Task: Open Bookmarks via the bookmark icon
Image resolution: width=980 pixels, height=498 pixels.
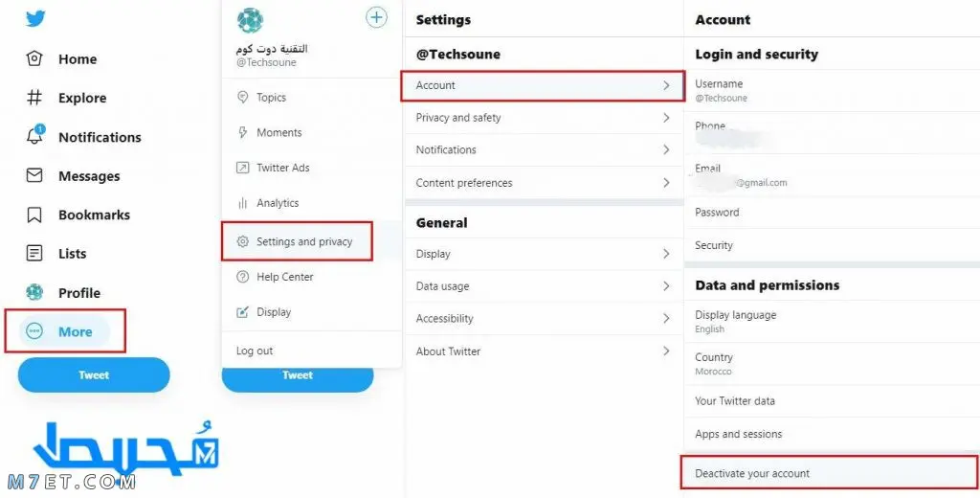Action: 34,215
